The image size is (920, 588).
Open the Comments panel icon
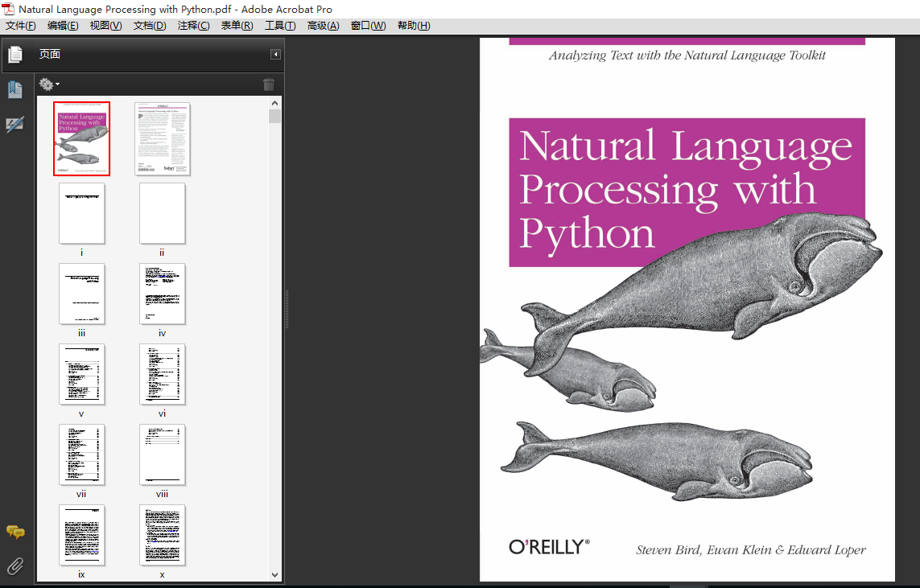pos(15,532)
